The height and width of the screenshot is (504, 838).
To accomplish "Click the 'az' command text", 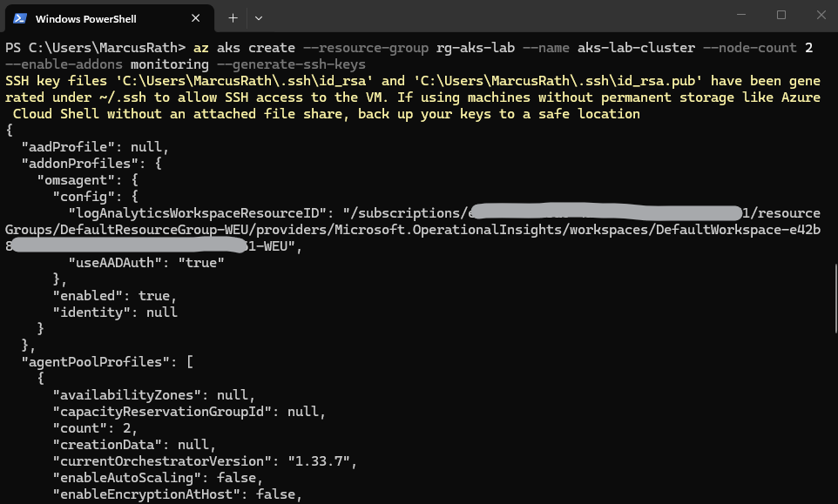I will coord(201,48).
